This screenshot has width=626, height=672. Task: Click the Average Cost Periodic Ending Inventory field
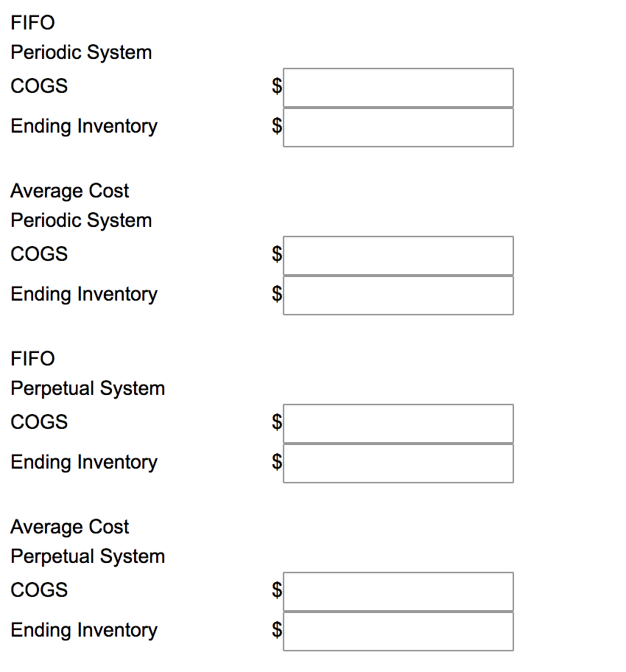[398, 295]
